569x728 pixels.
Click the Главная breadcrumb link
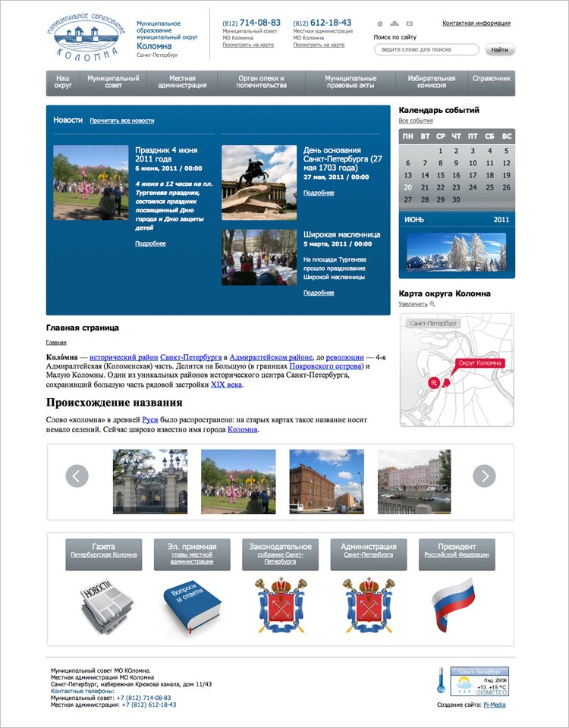[56, 343]
